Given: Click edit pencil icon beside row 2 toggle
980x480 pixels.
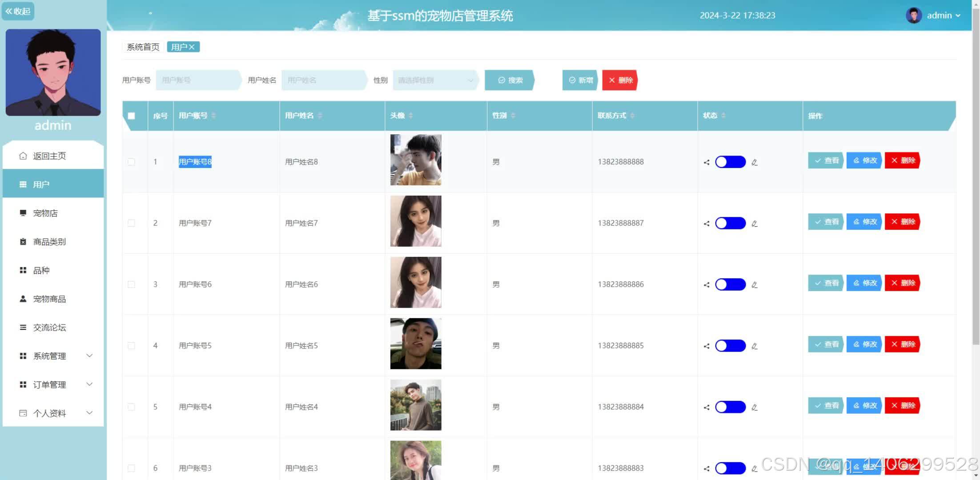Looking at the screenshot, I should (755, 224).
